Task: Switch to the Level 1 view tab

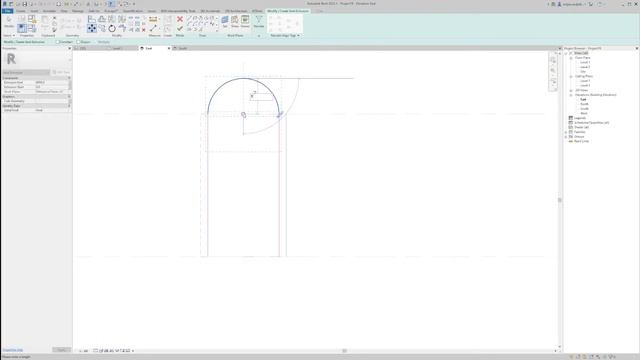Action: [x=117, y=48]
